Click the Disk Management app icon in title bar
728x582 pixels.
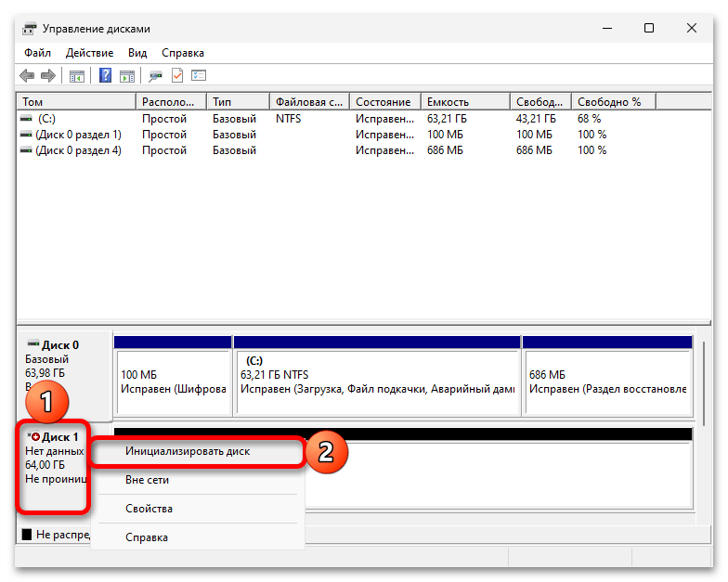29,29
